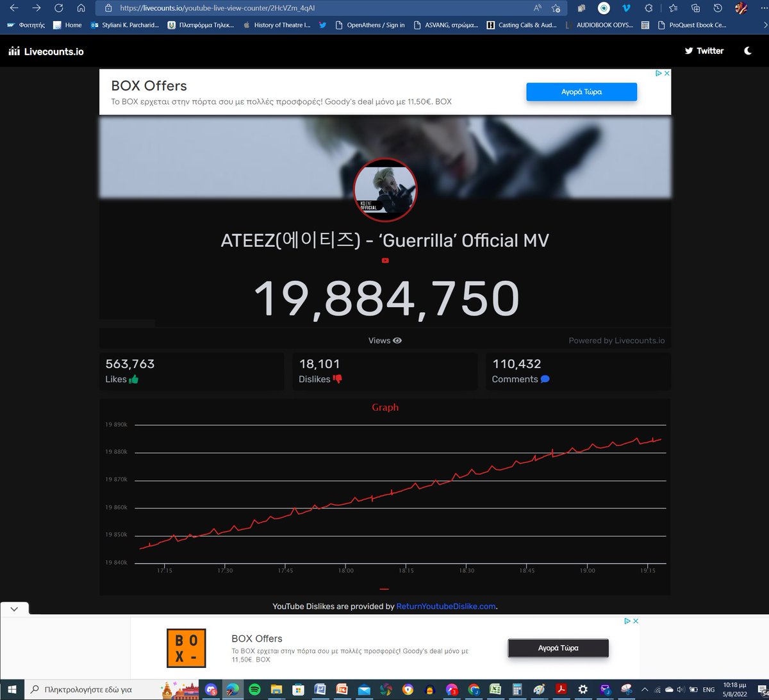
Task: Click the Powered by Livecounts.io text
Action: 616,340
